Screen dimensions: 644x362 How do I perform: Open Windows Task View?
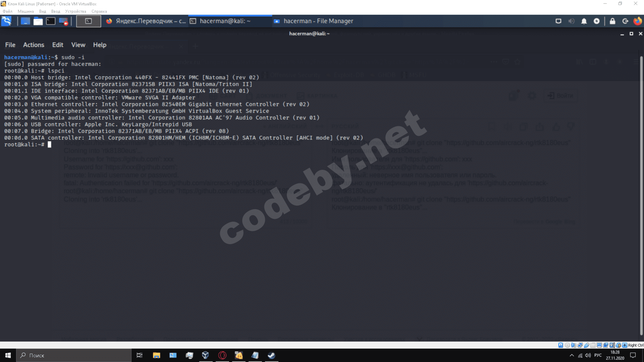[x=140, y=355]
